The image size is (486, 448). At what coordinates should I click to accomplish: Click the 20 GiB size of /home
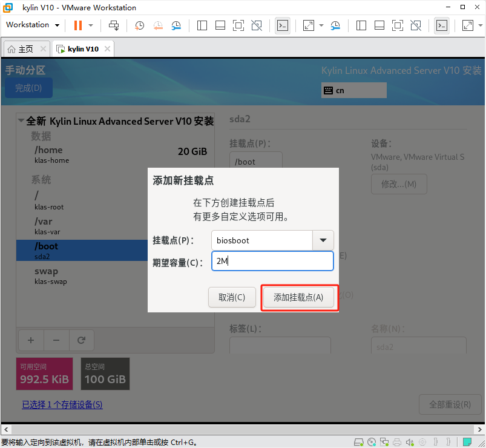[192, 151]
